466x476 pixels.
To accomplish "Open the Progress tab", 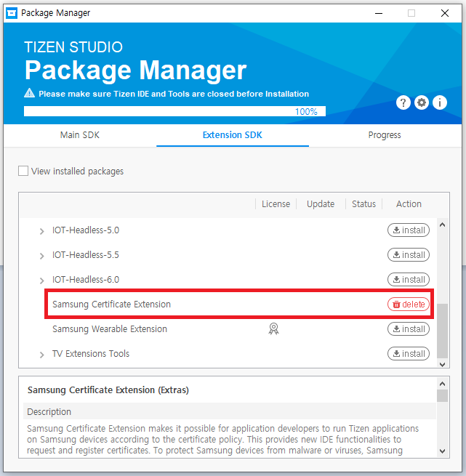I will point(385,134).
